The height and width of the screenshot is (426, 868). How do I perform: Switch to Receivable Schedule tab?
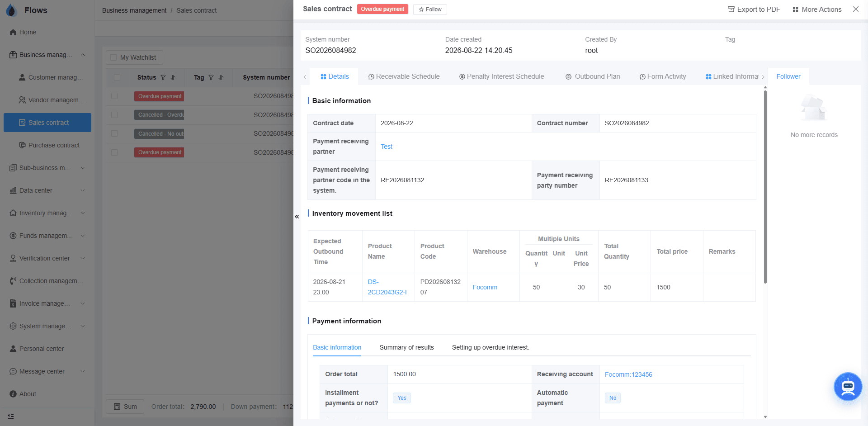coord(404,76)
